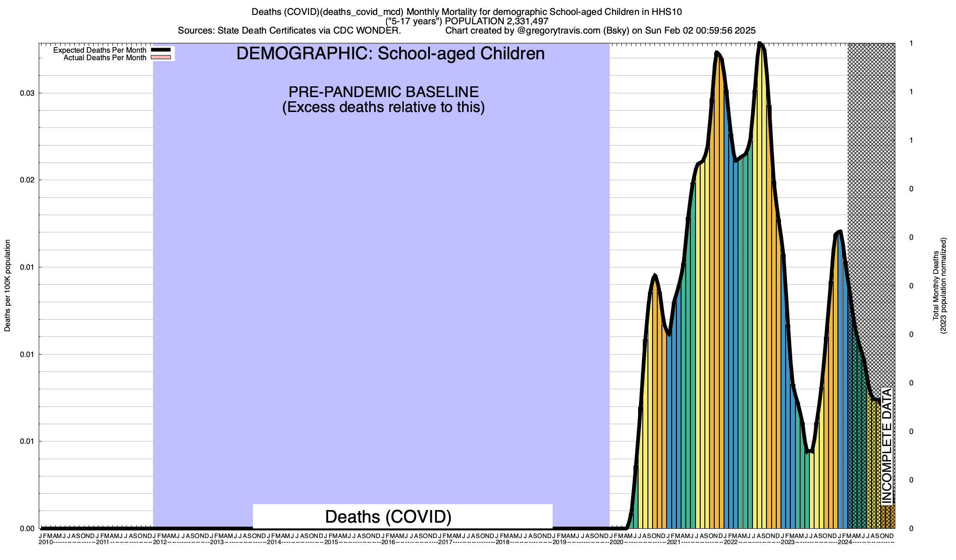956x560 pixels.
Task: Click the 0.02 tick label on left axis
Action: click(27, 180)
